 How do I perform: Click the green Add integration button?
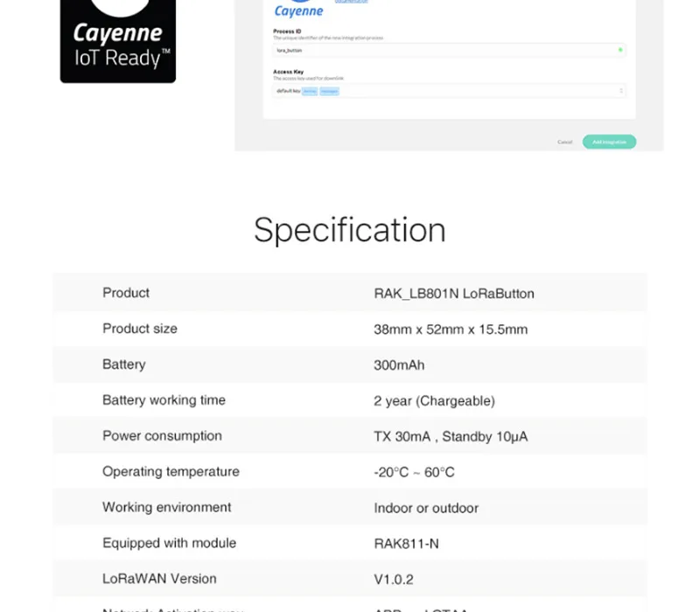pos(609,142)
